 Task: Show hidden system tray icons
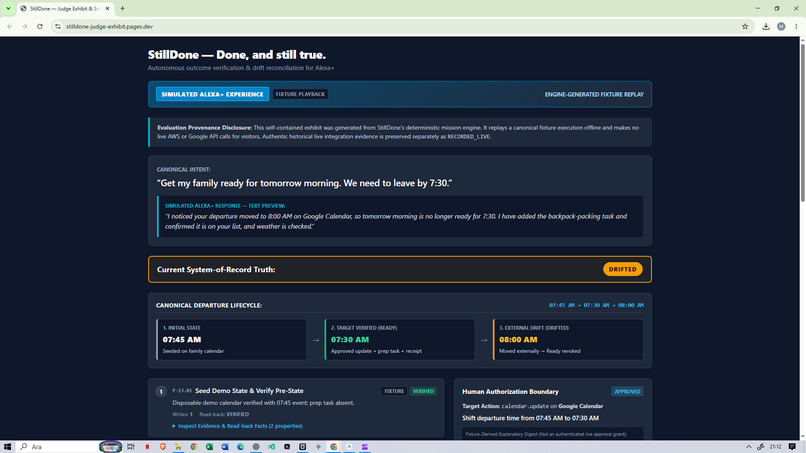coord(748,447)
